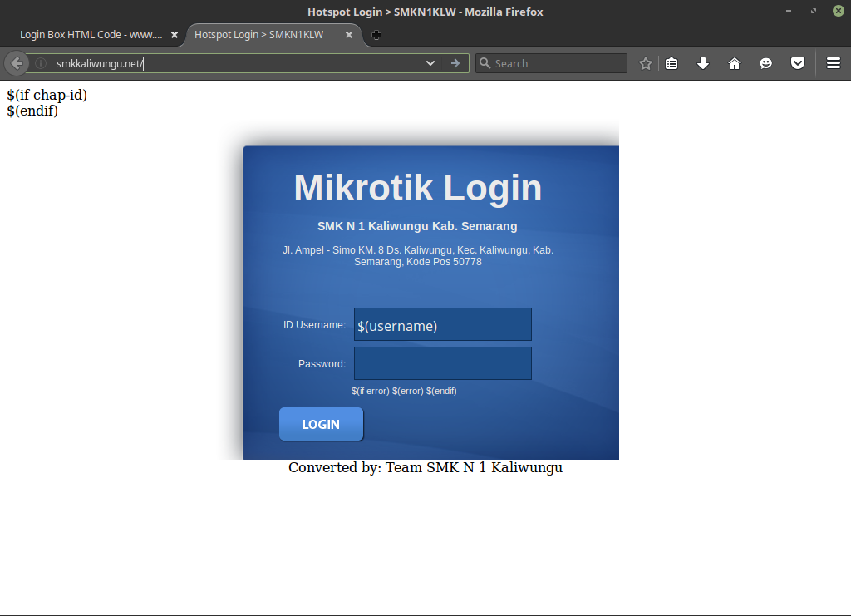Click the forward navigation arrow
The image size is (851, 616).
pyautogui.click(x=454, y=62)
